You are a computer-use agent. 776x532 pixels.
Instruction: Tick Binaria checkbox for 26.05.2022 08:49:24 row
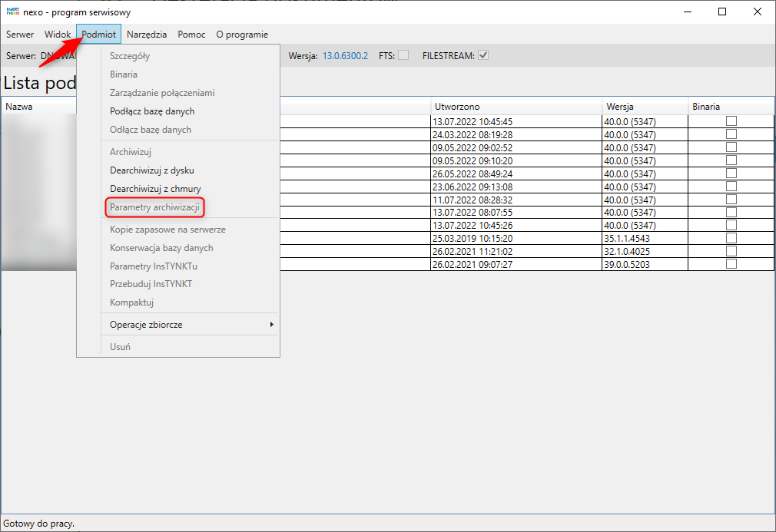[731, 173]
